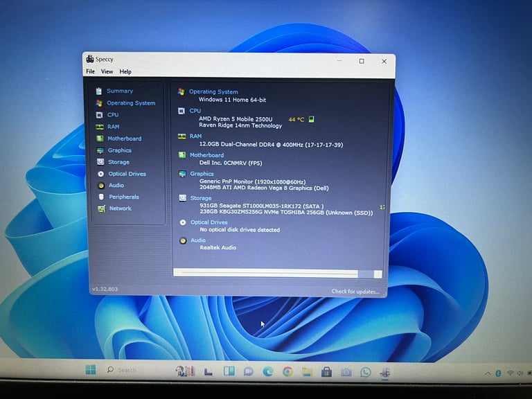Open the View menu
The width and height of the screenshot is (532, 399).
[x=107, y=71]
